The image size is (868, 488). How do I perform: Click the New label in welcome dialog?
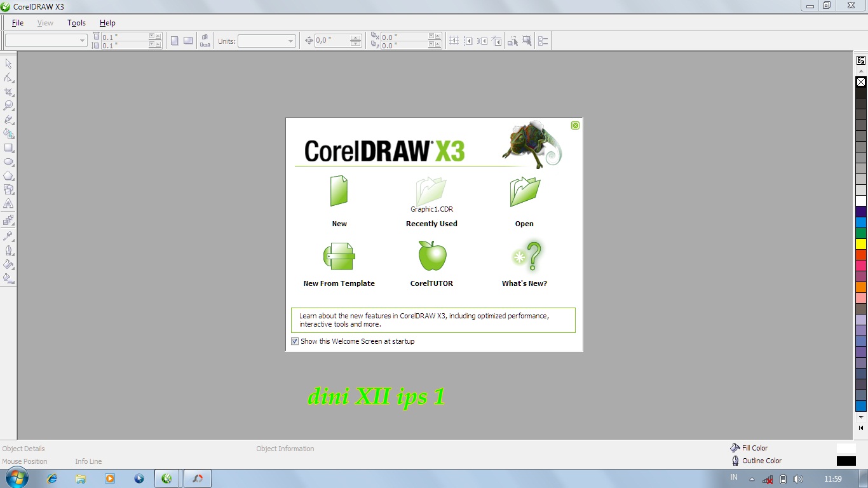pyautogui.click(x=339, y=224)
